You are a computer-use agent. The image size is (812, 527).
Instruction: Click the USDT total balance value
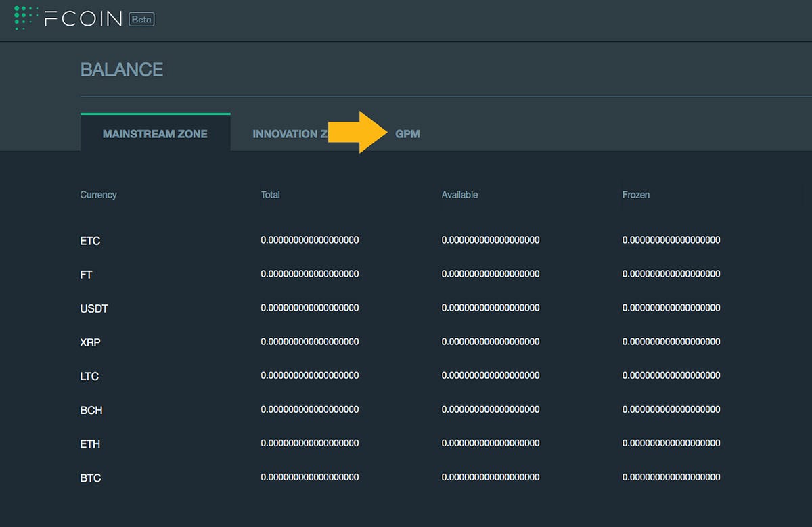(310, 308)
